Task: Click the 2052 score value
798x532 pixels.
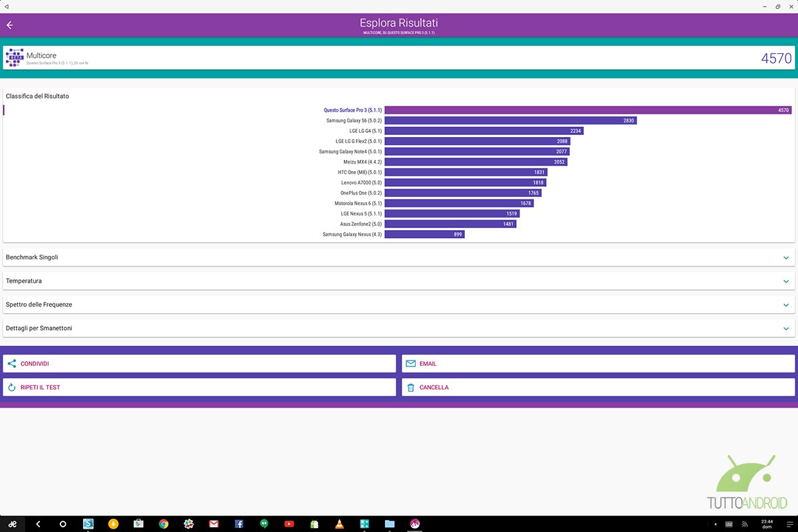Action: pos(559,162)
